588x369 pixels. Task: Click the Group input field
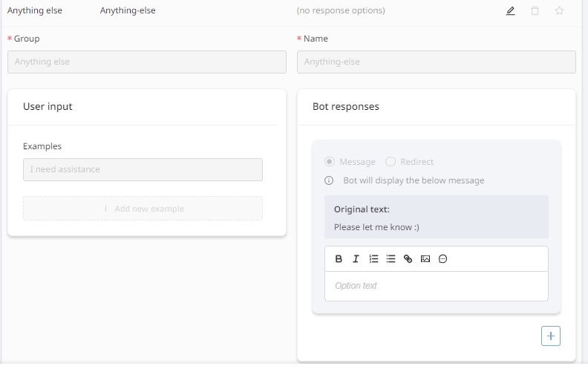146,62
